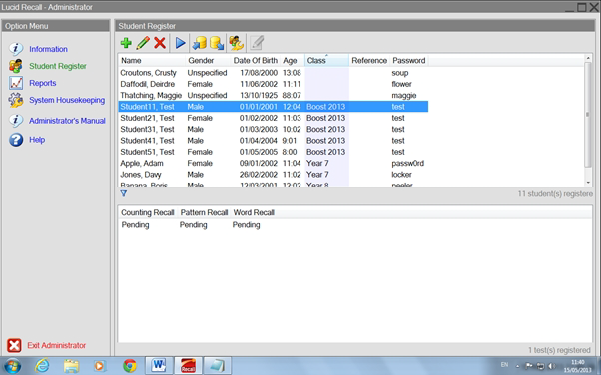Open Reports in the Option Menu

[x=43, y=83]
